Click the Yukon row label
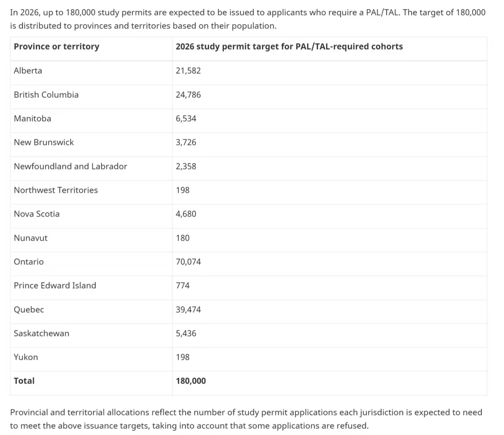Image resolution: width=504 pixels, height=435 pixels. pyautogui.click(x=26, y=357)
